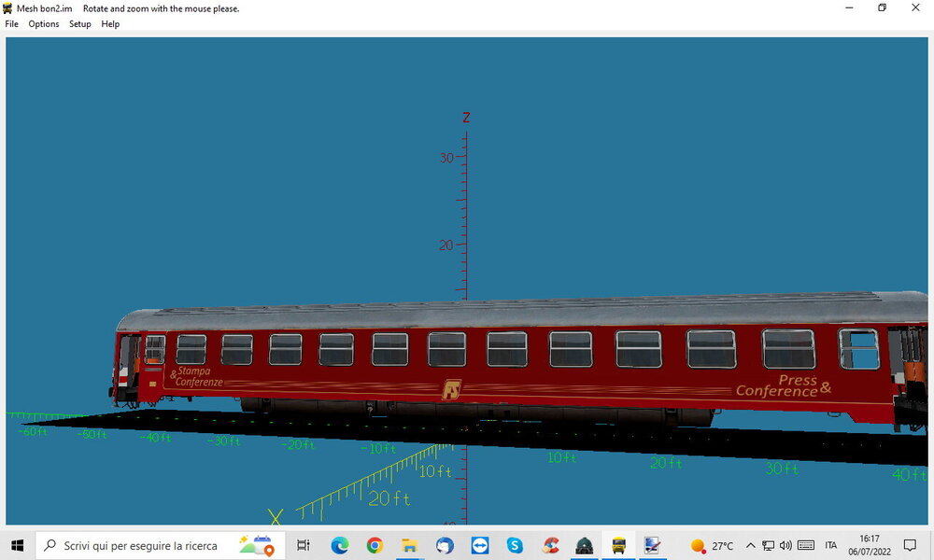Viewport: 934px width, 560px height.
Task: Click the search highlights image in search box
Action: (x=257, y=545)
